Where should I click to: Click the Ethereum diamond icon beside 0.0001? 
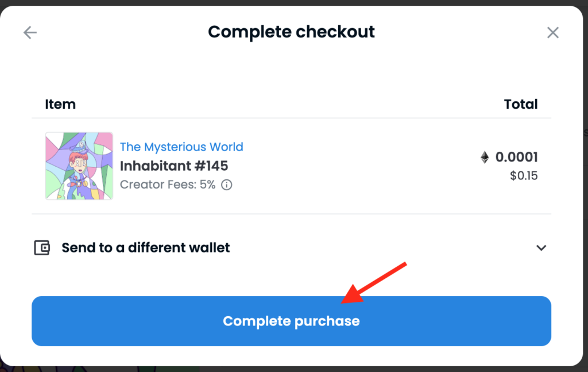pyautogui.click(x=485, y=157)
